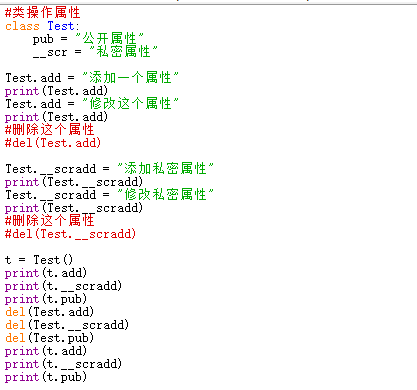Click the pub = "公开属性" line
417x390 pixels.
(88, 39)
